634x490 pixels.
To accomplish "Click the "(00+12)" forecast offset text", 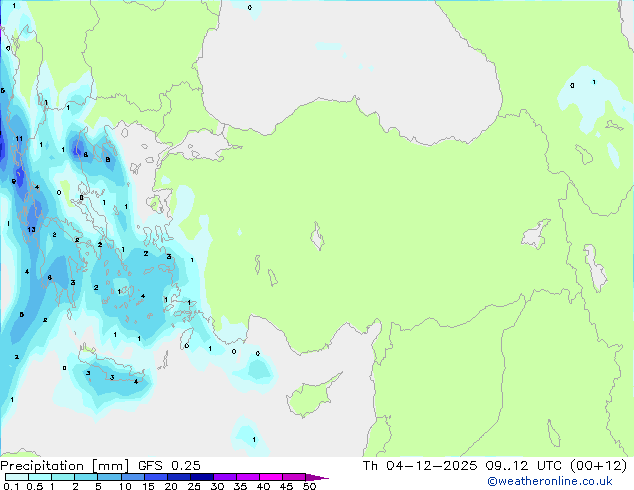I will click(598, 466).
